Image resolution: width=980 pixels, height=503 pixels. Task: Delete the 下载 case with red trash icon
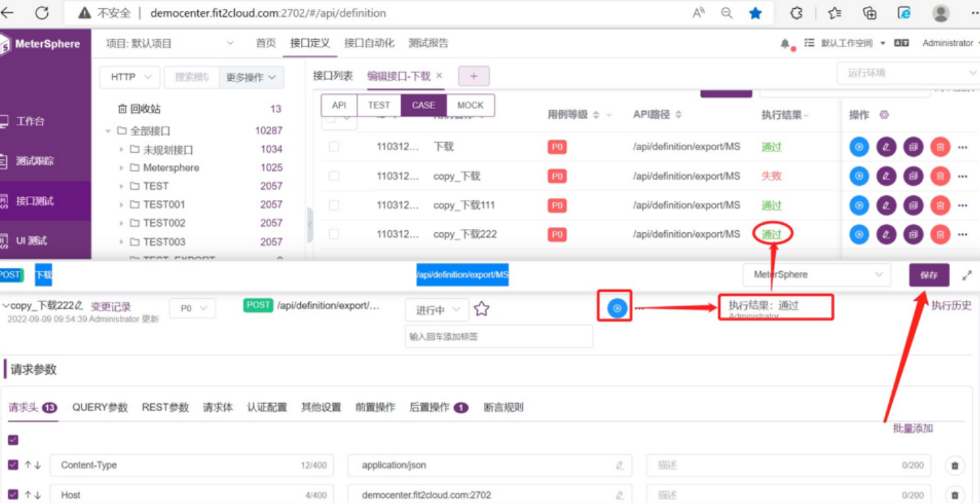tap(940, 147)
